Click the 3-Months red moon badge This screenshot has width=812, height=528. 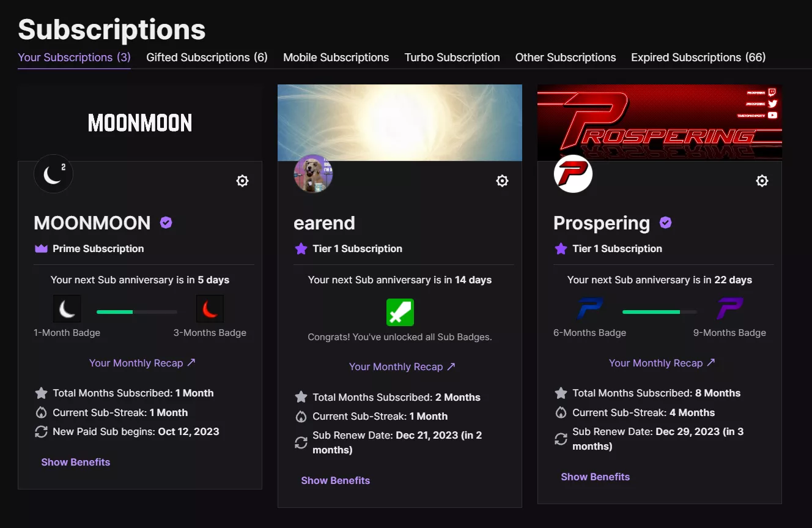(210, 308)
